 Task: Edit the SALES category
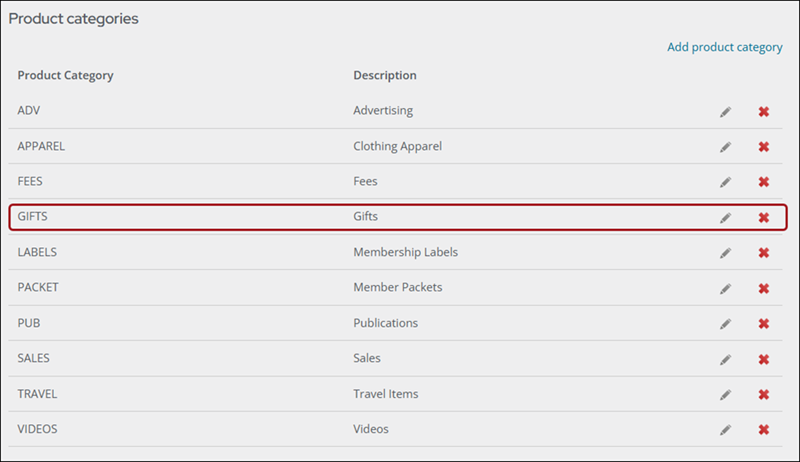(726, 360)
